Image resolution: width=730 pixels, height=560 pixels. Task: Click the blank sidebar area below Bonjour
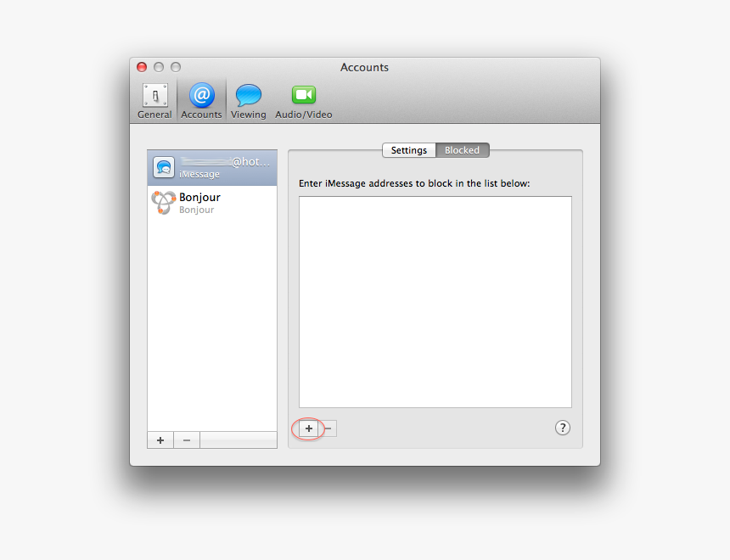pyautogui.click(x=212, y=322)
